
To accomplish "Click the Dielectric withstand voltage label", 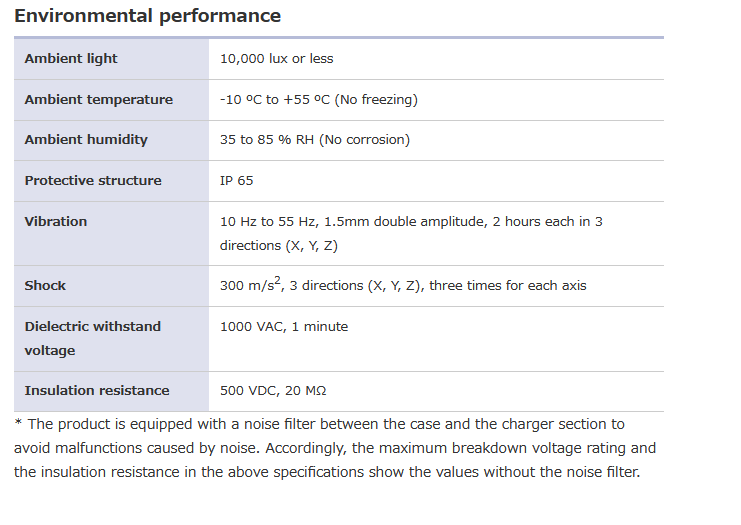I will 92,338.
